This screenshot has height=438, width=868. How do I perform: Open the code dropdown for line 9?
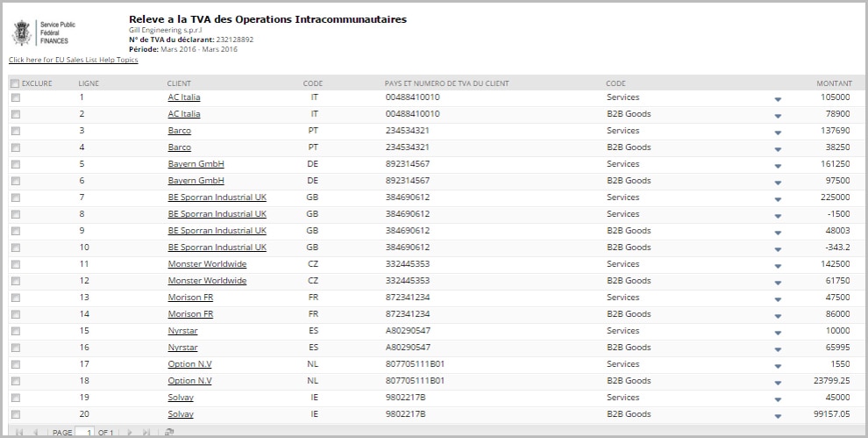pos(778,233)
